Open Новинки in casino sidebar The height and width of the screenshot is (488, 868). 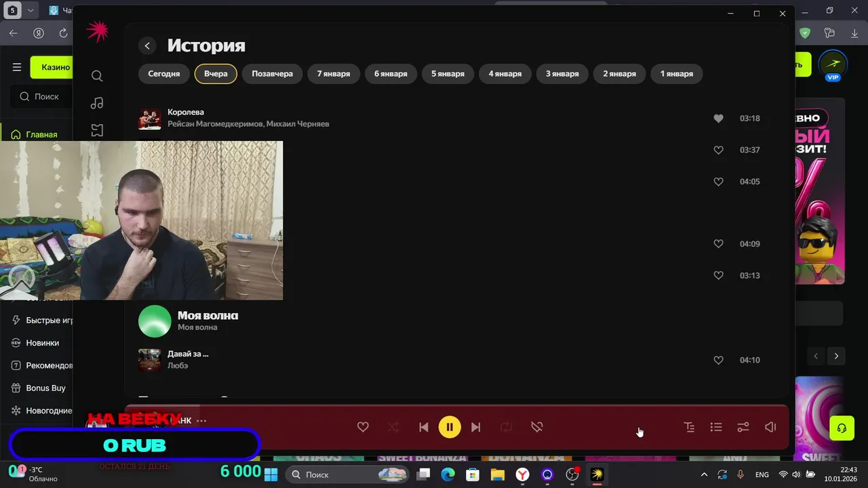click(x=35, y=342)
